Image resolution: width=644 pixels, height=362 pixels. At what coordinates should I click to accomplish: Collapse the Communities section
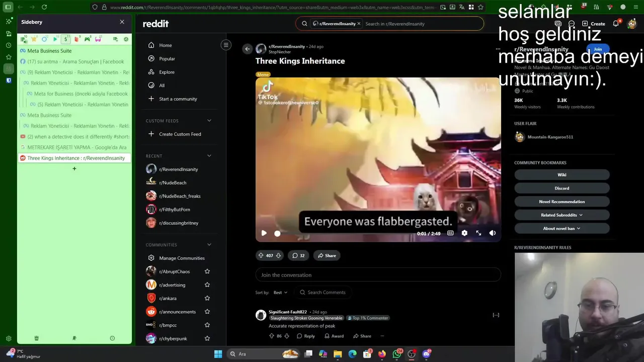point(209,245)
